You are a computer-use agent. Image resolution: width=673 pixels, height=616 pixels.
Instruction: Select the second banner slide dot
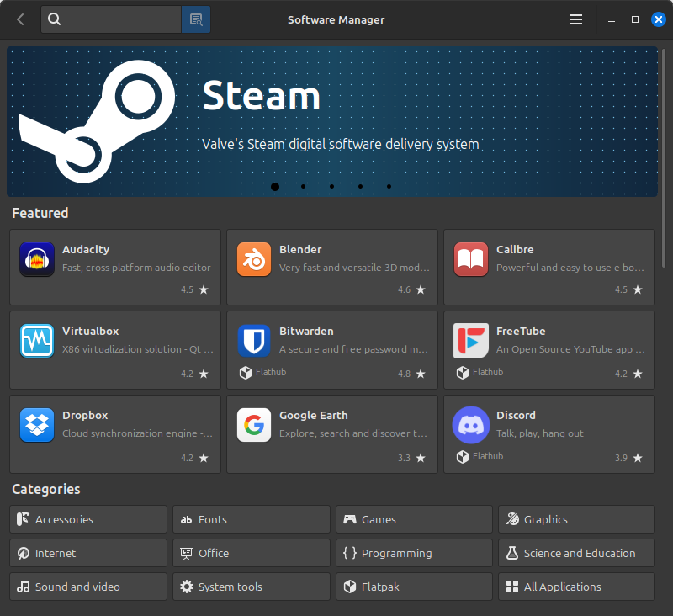pos(304,186)
